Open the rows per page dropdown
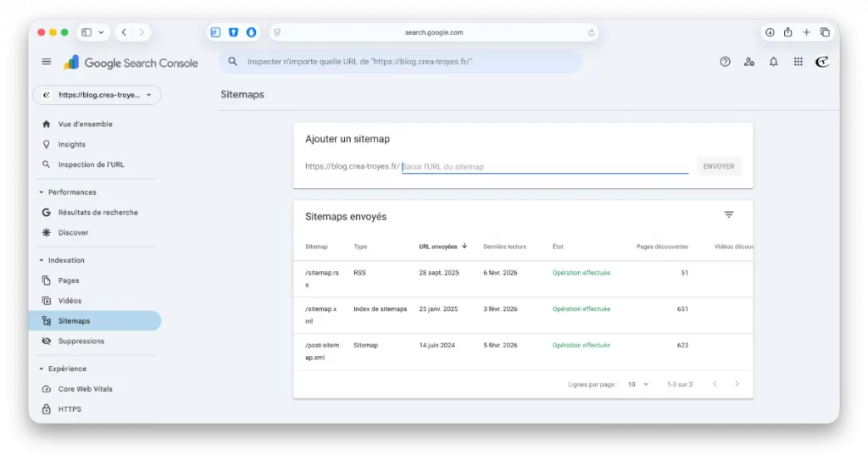The width and height of the screenshot is (868, 461). click(637, 384)
